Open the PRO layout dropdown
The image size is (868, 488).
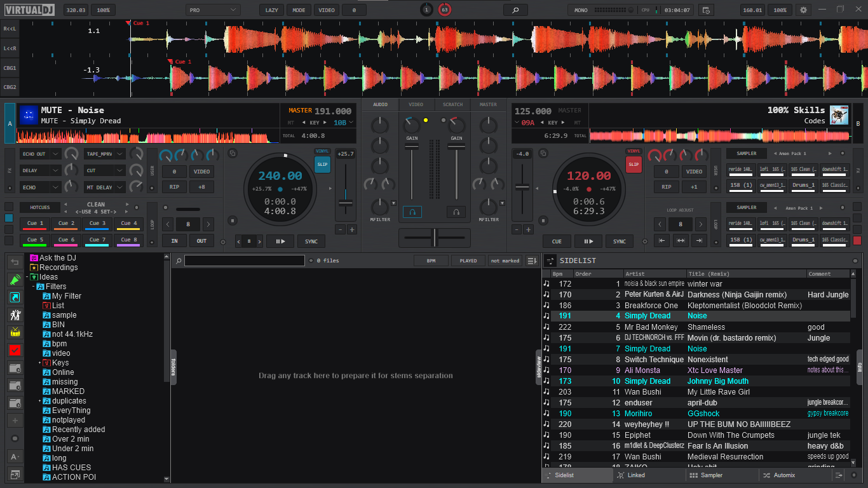coord(213,10)
